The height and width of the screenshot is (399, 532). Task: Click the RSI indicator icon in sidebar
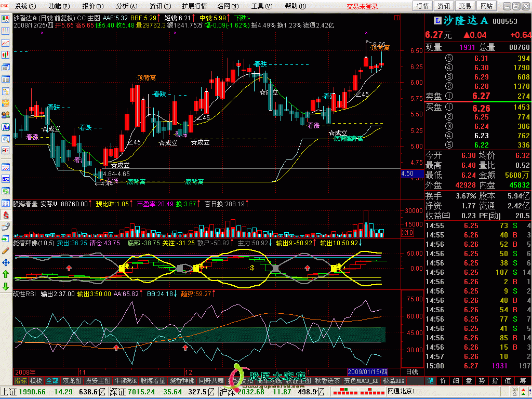point(6,179)
